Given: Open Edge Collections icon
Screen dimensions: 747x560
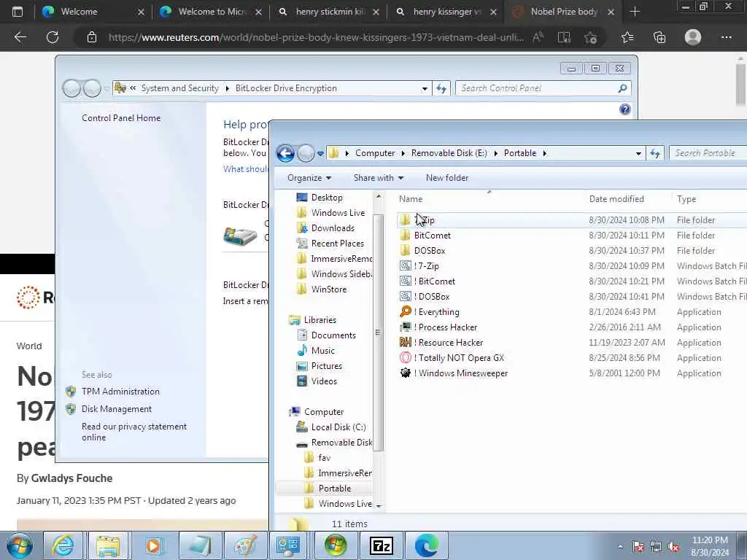Looking at the screenshot, I should (659, 37).
